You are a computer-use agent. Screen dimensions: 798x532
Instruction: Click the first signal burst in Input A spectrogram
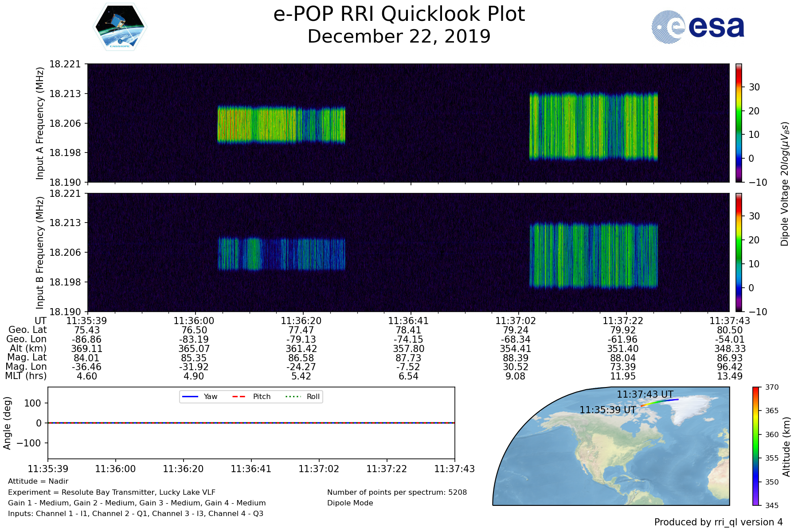coord(281,125)
